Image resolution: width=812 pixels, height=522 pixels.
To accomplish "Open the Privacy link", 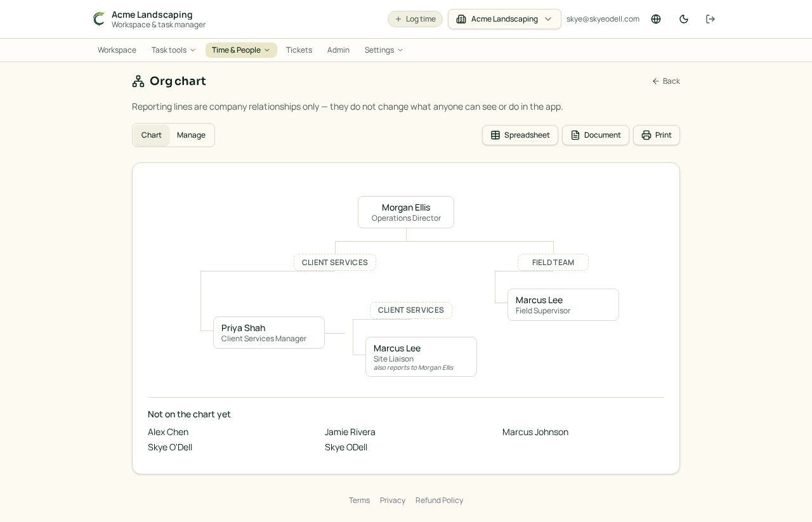I will (393, 500).
